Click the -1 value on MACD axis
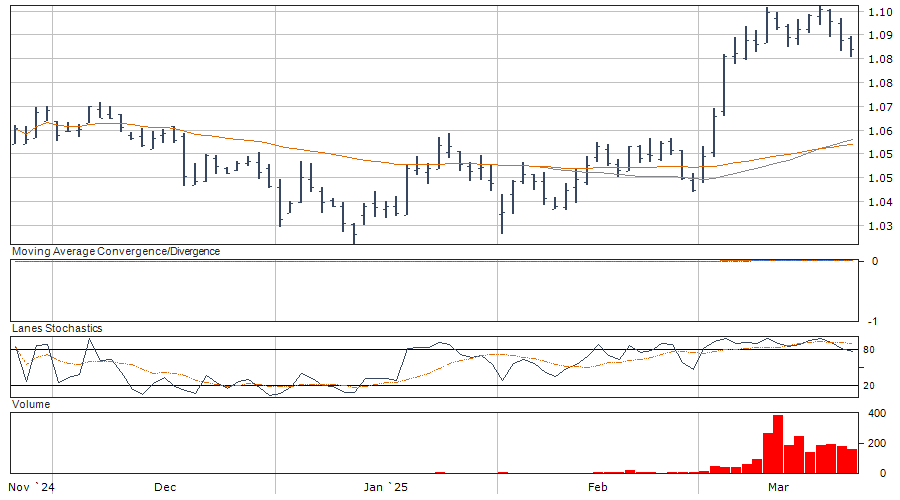This screenshot has height=500, width=900. [874, 321]
